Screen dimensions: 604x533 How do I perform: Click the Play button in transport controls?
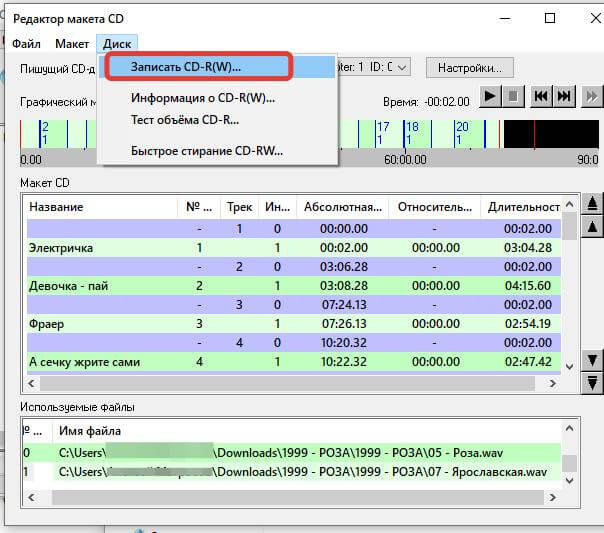[x=490, y=96]
